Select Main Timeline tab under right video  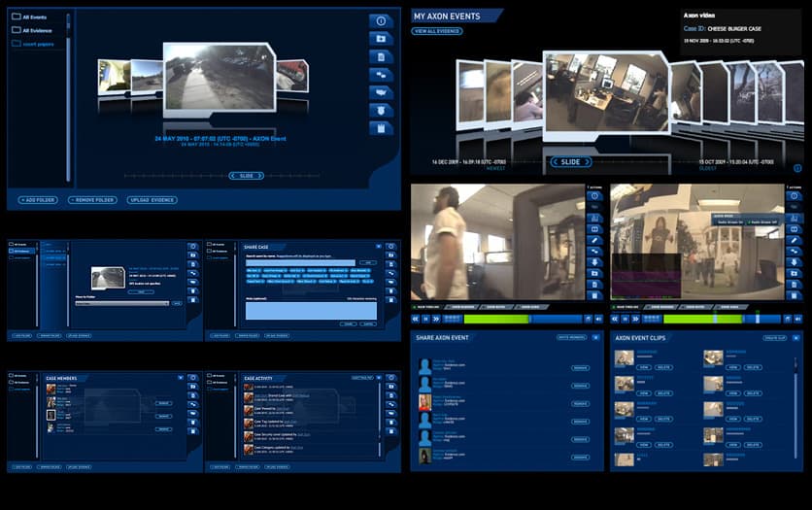tap(626, 307)
